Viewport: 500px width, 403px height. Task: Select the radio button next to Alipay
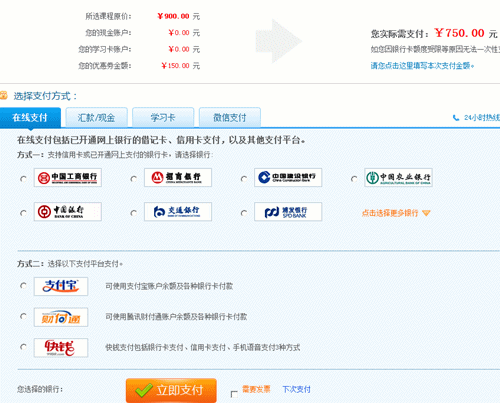coord(23,286)
